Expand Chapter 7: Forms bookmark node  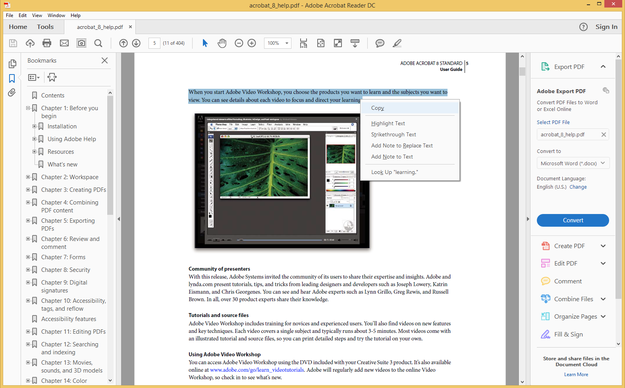[x=28, y=257]
